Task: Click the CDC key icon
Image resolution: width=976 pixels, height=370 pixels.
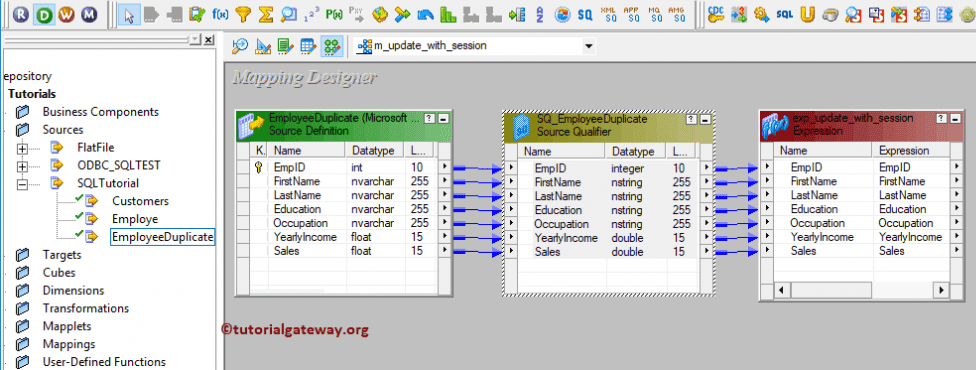Action: point(716,15)
